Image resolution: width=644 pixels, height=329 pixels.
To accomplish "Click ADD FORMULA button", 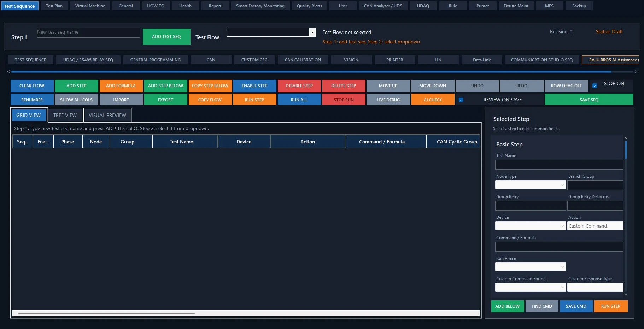I will pos(121,86).
